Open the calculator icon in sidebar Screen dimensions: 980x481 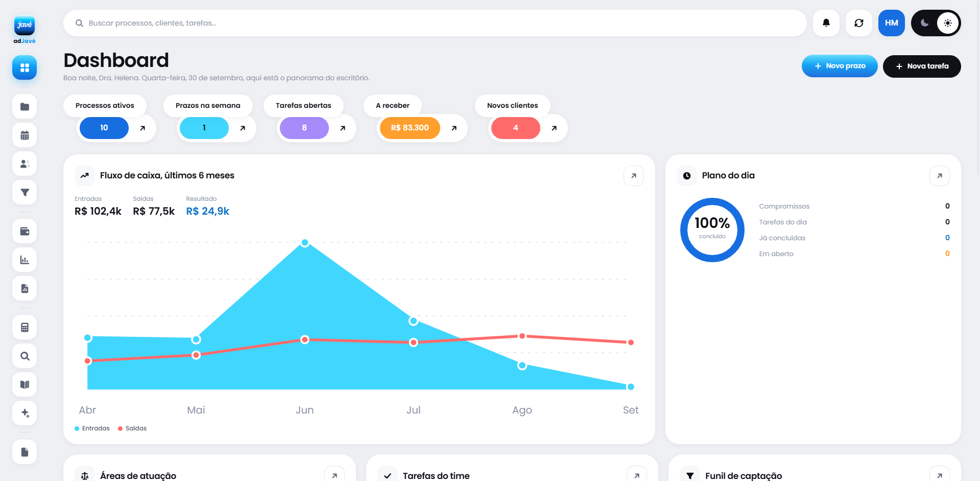point(25,327)
